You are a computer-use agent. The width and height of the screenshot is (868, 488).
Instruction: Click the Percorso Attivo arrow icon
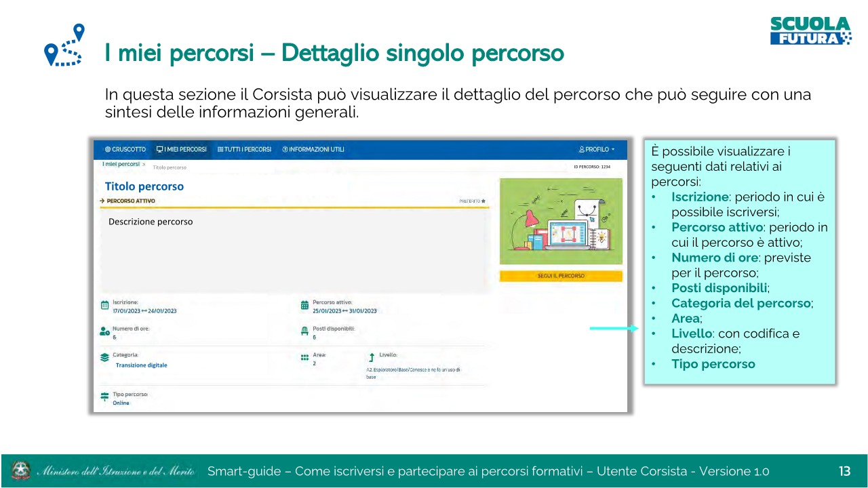[102, 201]
